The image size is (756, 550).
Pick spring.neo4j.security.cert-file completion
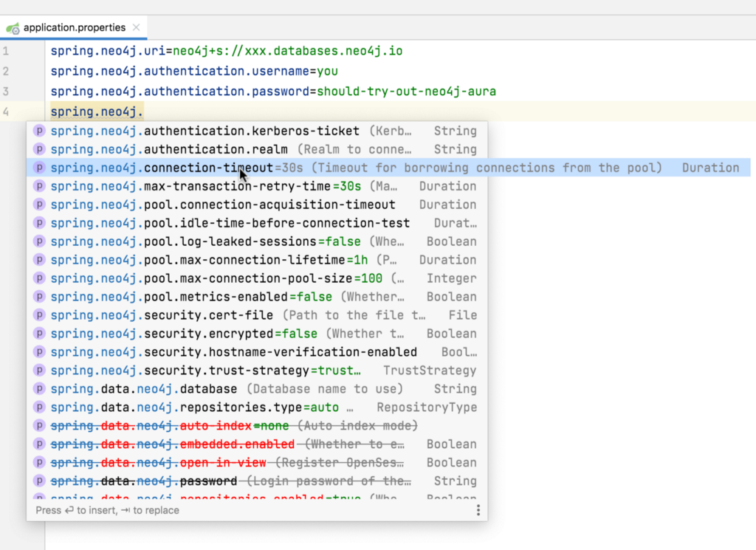coord(257,315)
